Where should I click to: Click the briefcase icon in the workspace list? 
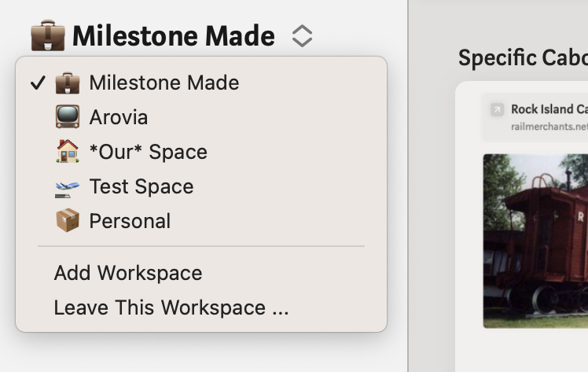[68, 83]
